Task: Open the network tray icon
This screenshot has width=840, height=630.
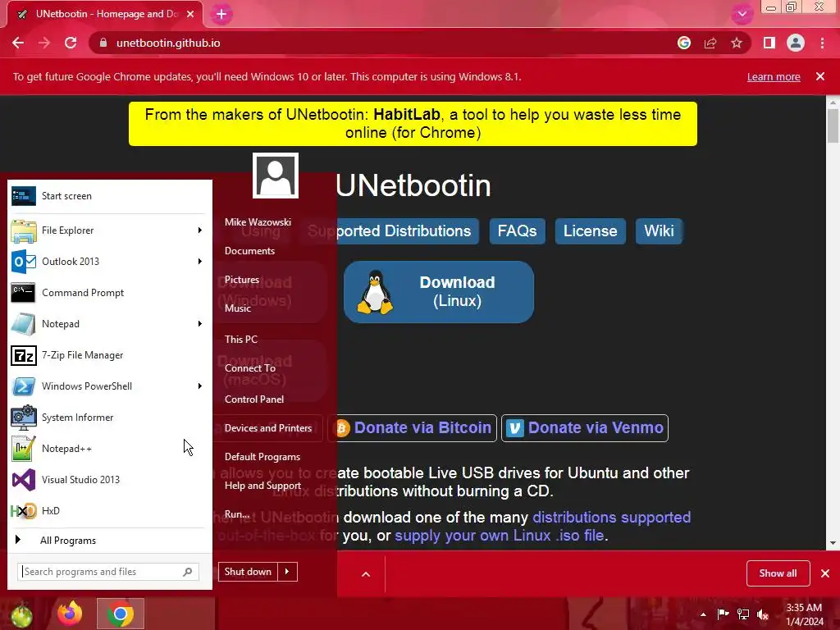Action: [743, 614]
